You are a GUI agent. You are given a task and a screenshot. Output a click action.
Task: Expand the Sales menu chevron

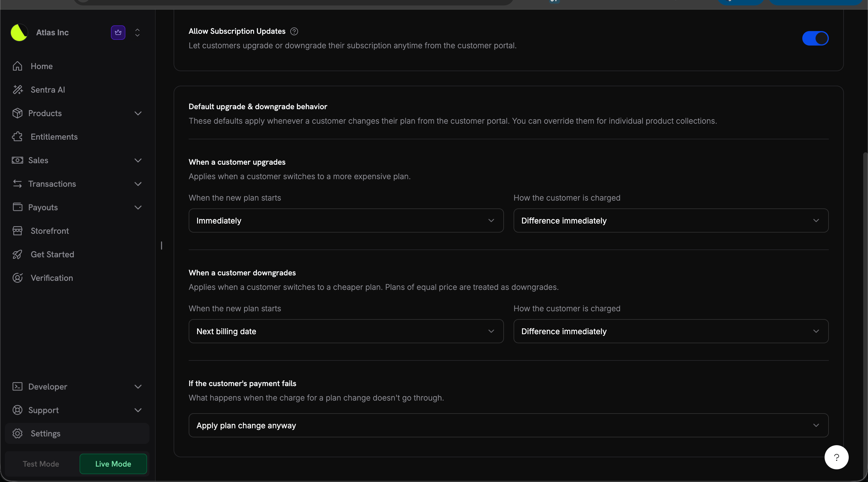[x=138, y=160]
